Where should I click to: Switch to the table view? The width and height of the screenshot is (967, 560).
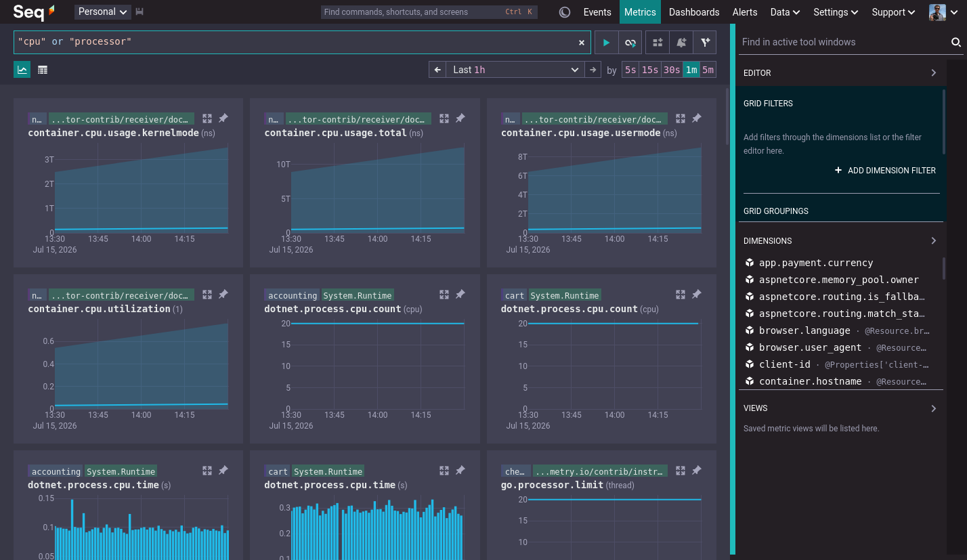click(43, 70)
